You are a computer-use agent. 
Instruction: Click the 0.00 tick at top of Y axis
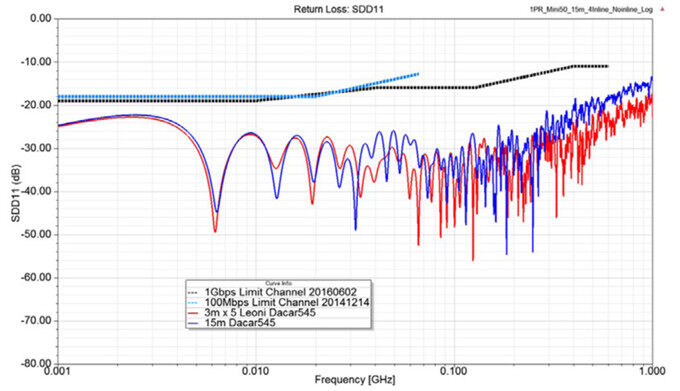(x=40, y=19)
